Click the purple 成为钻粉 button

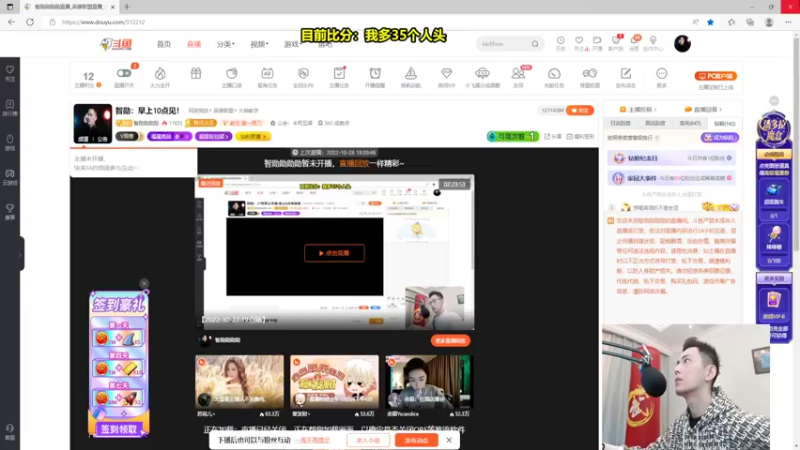point(719,137)
